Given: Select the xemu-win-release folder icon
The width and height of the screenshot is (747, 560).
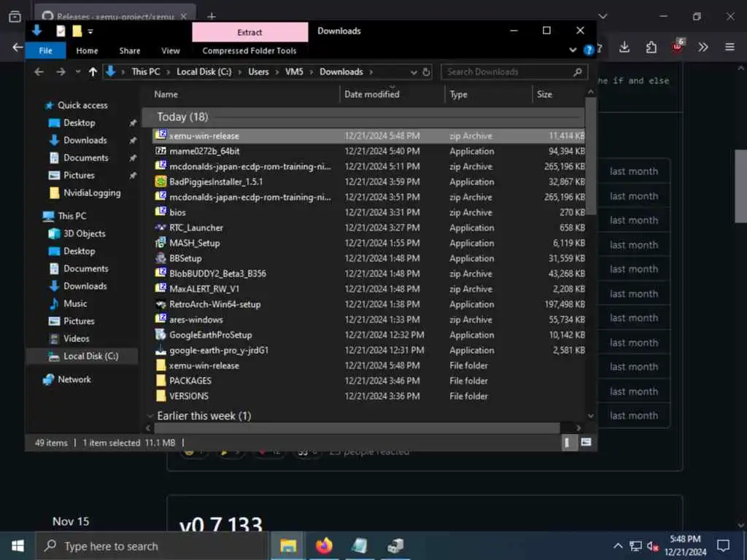Looking at the screenshot, I should 160,365.
